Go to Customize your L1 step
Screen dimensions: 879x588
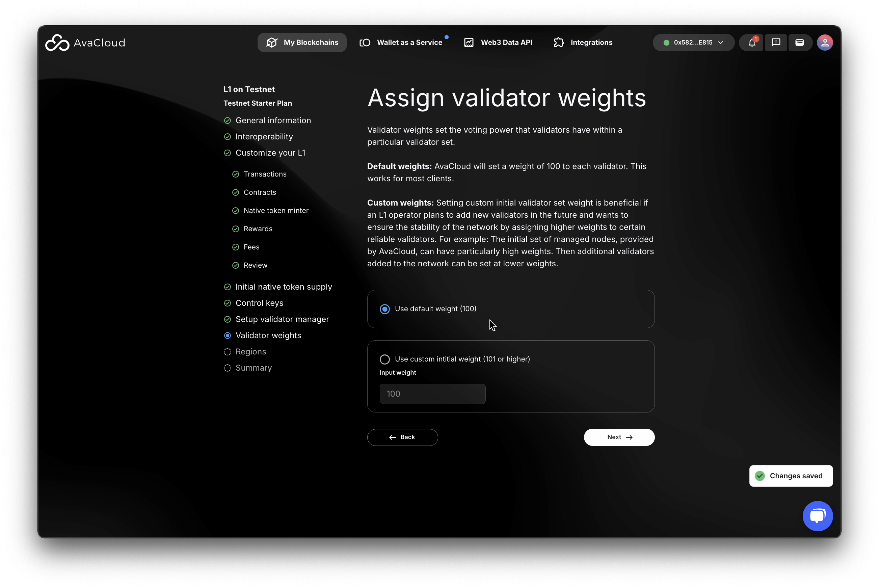coord(270,153)
